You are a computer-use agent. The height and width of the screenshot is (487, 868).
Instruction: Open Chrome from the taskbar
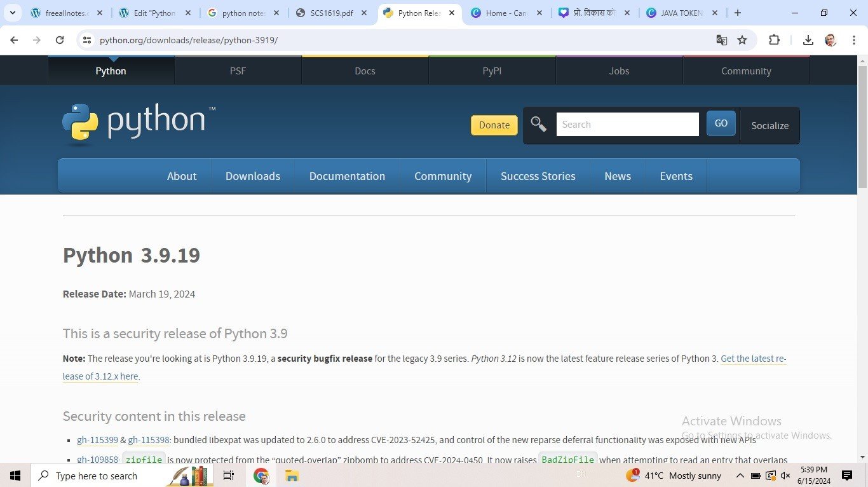coord(261,476)
